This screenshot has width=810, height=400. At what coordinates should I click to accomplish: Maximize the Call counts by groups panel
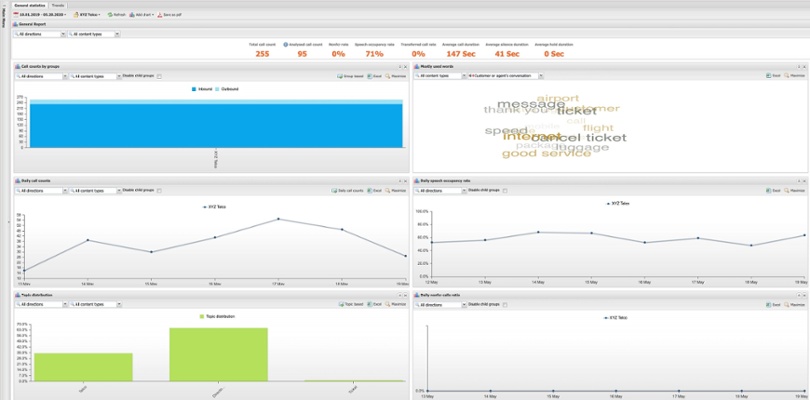(x=395, y=76)
